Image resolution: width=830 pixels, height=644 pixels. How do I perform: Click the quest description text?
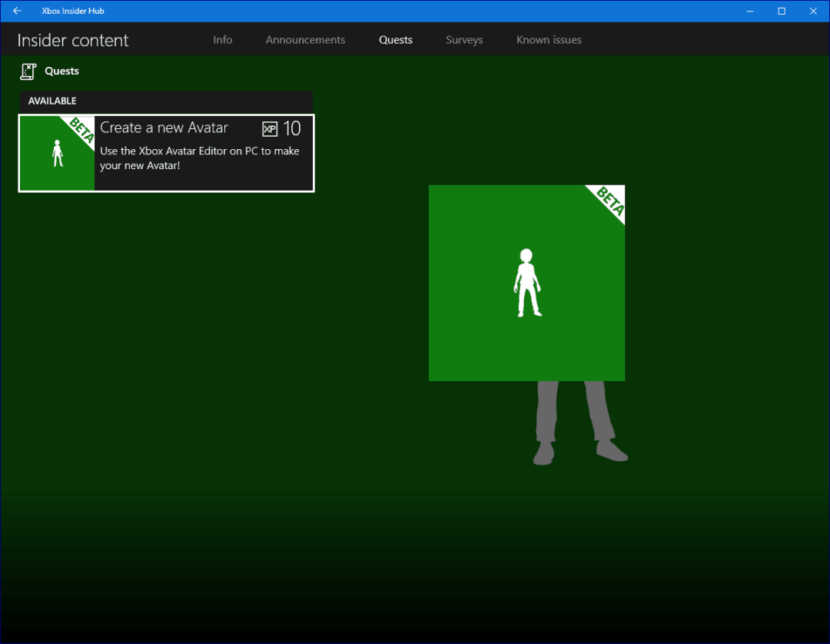[x=199, y=158]
